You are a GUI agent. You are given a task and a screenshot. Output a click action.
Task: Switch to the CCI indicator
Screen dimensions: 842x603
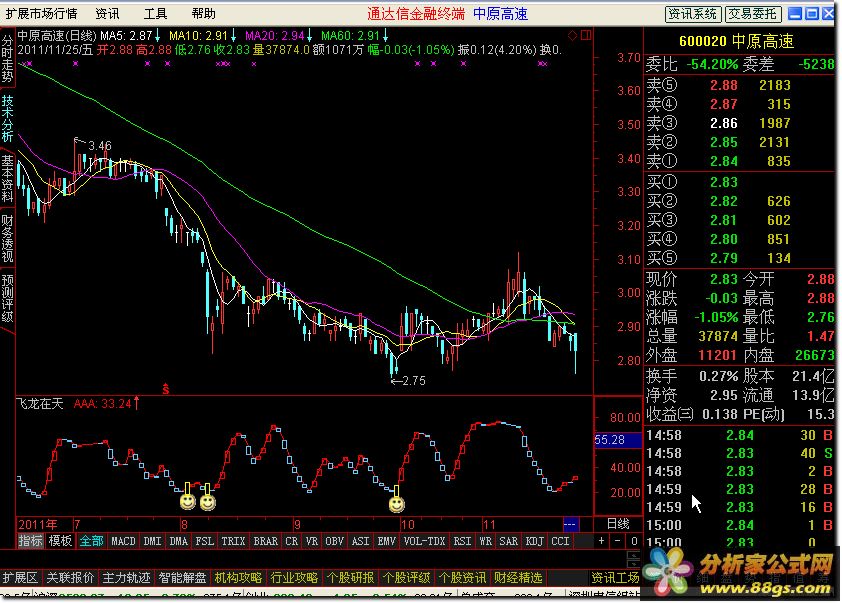click(560, 541)
